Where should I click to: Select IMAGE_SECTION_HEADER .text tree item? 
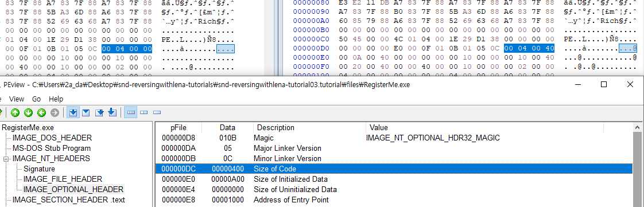tap(68, 200)
